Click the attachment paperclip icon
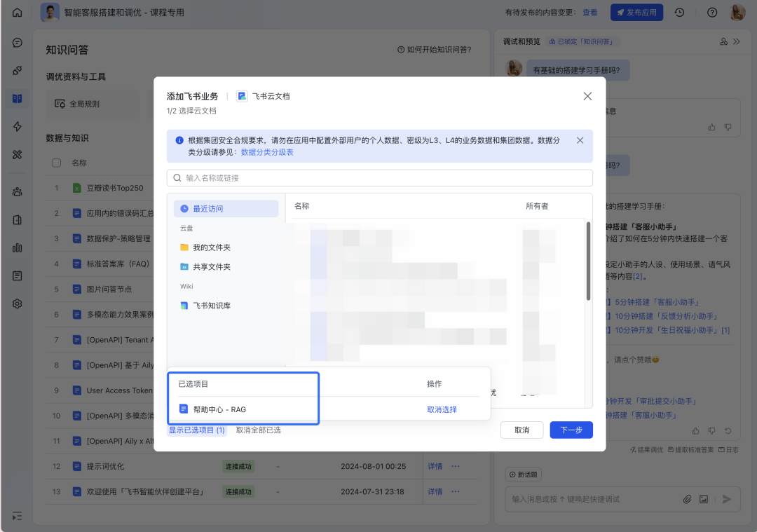This screenshot has height=532, width=757. 687,499
